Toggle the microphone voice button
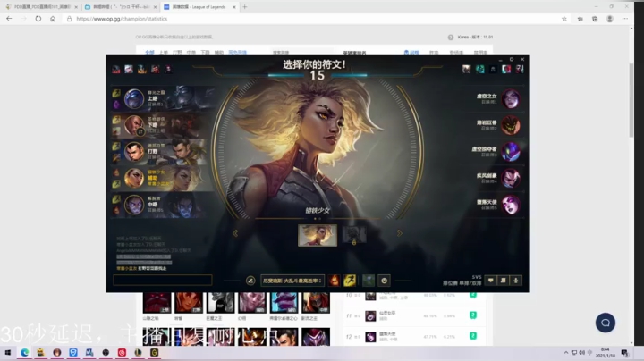644x361 pixels. pos(516,281)
